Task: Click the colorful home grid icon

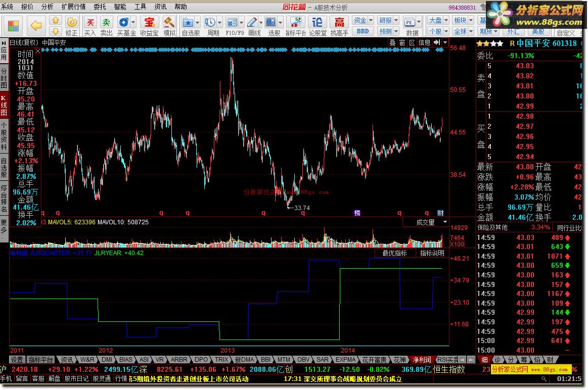Action: [13, 26]
